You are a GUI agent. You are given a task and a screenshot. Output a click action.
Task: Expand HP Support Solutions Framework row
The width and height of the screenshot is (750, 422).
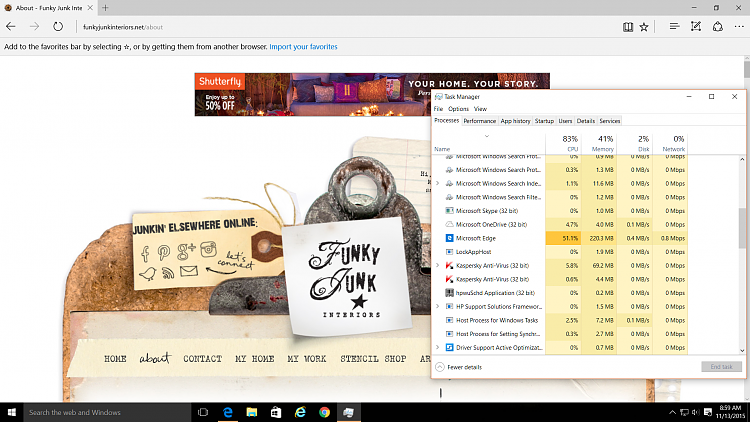click(x=437, y=305)
